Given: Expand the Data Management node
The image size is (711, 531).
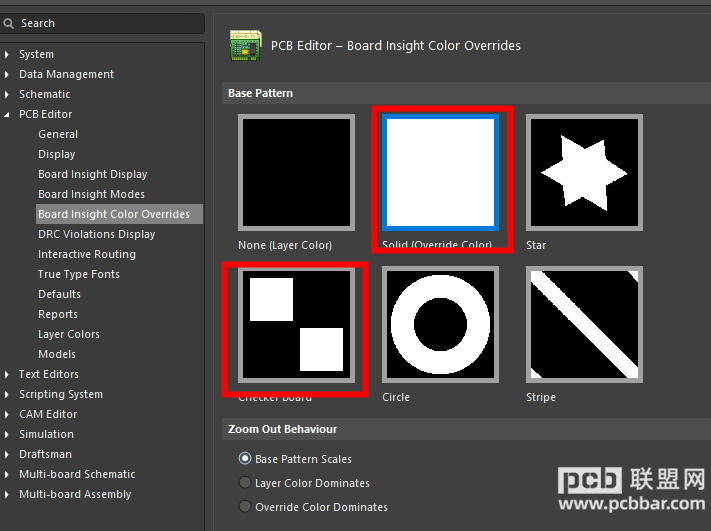Looking at the screenshot, I should click(x=6, y=74).
